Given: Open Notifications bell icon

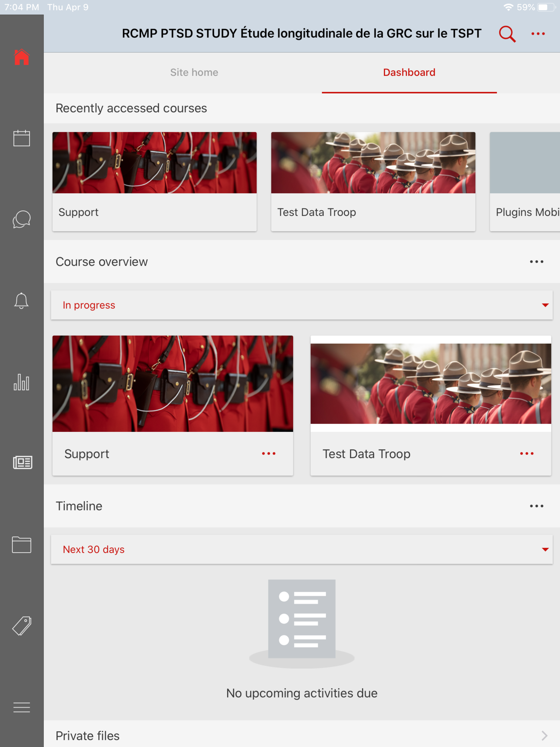Looking at the screenshot, I should coord(21,300).
